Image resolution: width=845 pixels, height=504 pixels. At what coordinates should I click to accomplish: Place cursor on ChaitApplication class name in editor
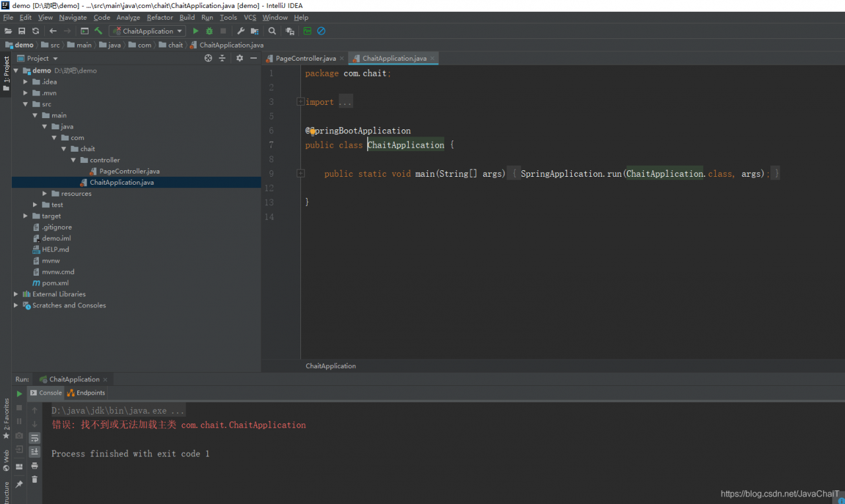406,145
